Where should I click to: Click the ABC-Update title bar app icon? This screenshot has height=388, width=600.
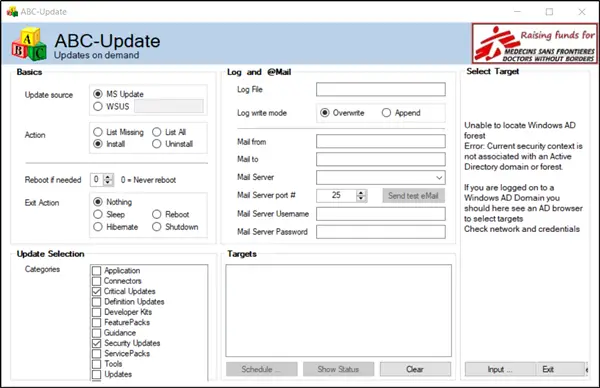[x=12, y=11]
